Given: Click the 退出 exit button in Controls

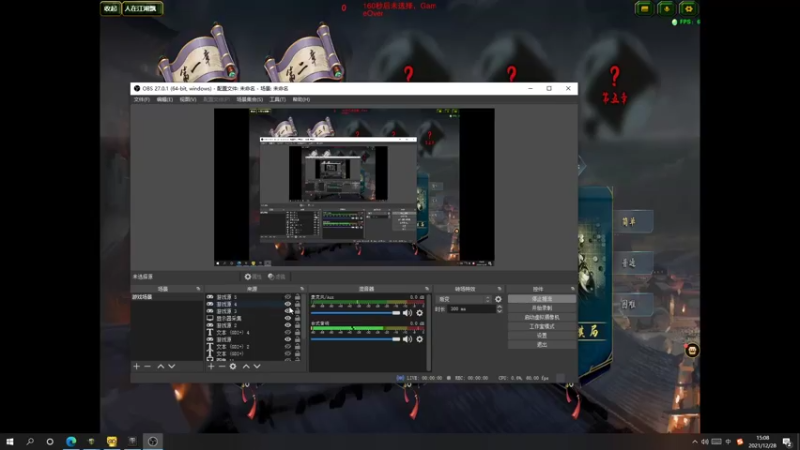Looking at the screenshot, I should click(542, 345).
